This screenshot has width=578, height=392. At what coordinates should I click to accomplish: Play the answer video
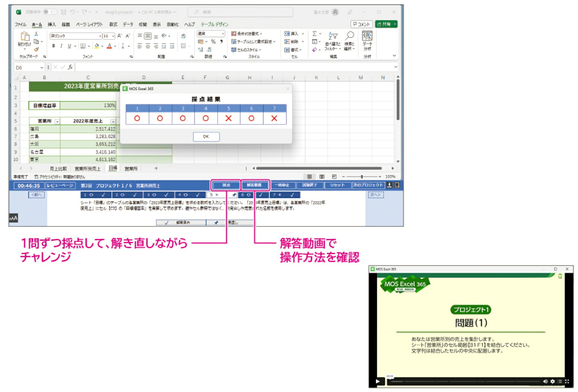click(x=378, y=381)
